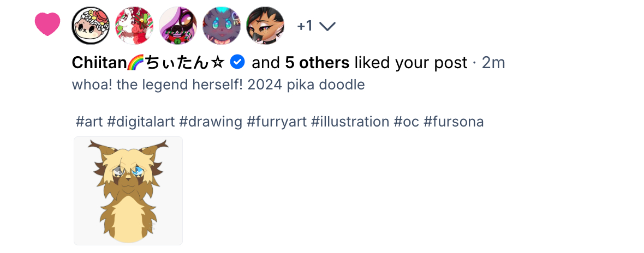644x253 pixels.
Task: Click the pink heart like icon
Action: 47,25
